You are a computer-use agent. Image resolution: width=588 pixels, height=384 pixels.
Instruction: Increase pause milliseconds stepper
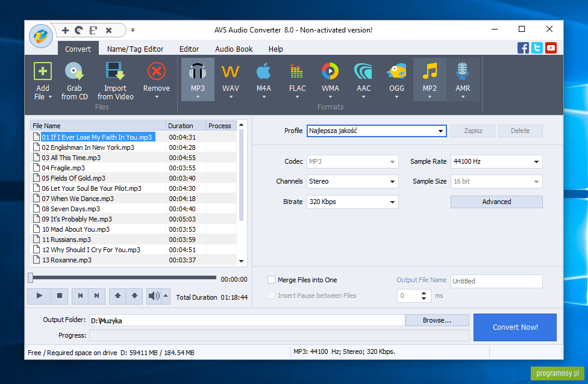(424, 293)
